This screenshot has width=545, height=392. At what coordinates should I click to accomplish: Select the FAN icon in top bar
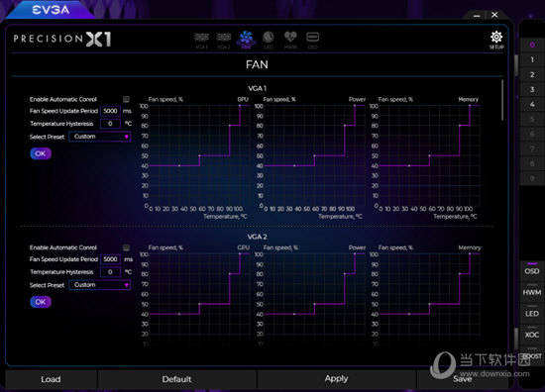(x=246, y=40)
